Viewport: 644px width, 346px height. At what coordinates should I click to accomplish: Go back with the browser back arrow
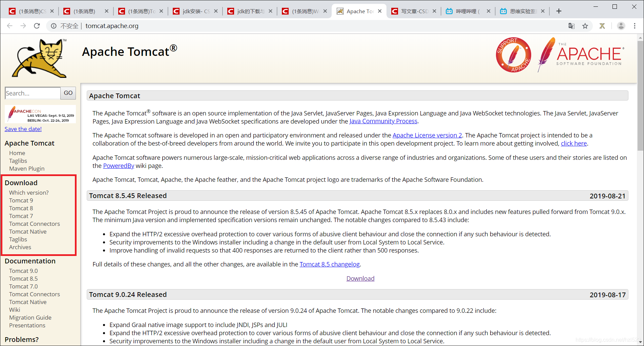9,26
